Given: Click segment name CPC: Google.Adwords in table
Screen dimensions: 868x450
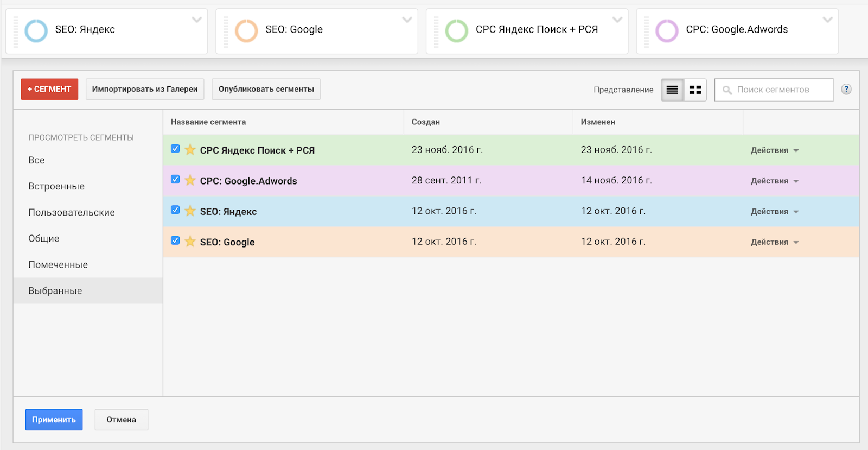Looking at the screenshot, I should (248, 181).
